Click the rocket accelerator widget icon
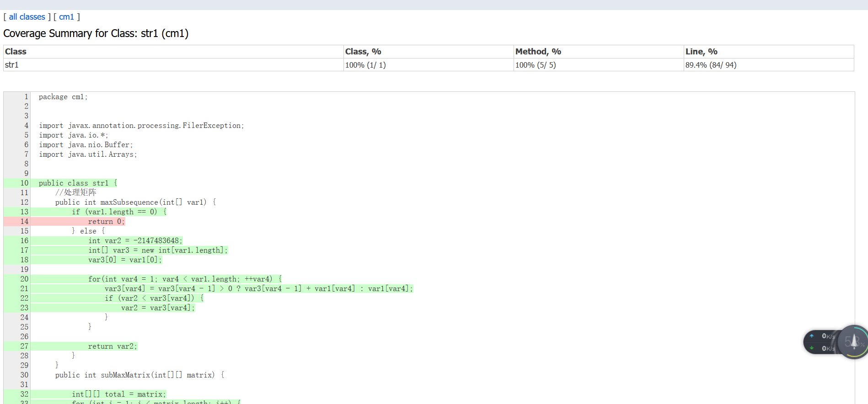This screenshot has width=868, height=404. pos(853,342)
